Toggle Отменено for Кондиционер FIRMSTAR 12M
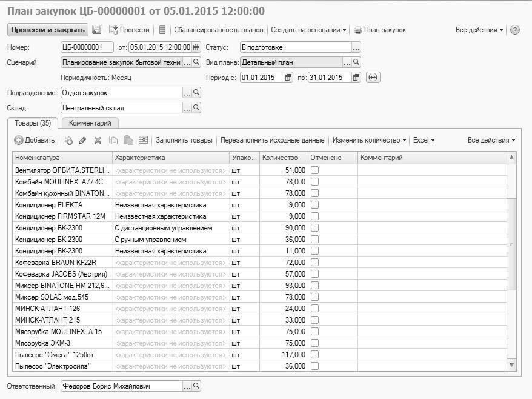The image size is (532, 399). pos(315,216)
